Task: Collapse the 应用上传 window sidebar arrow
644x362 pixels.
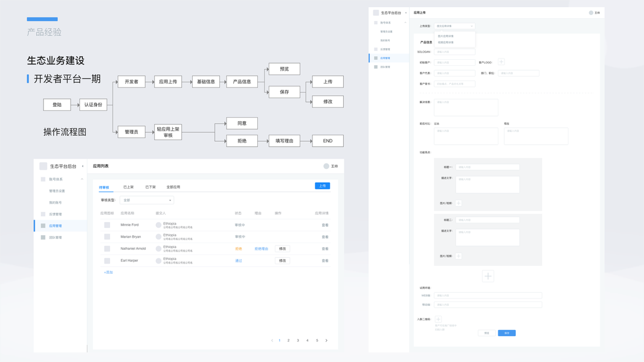Action: 406,13
